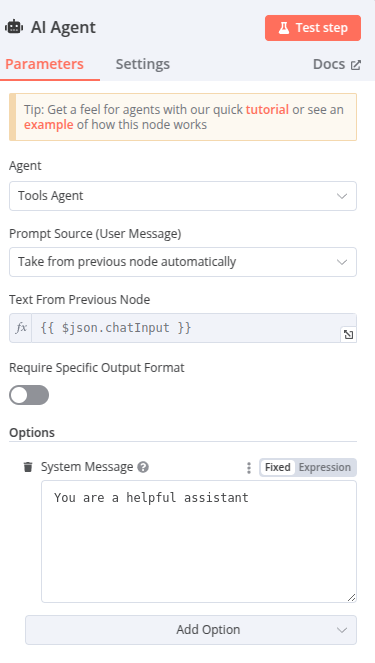Click the flask icon on Test step

point(284,28)
